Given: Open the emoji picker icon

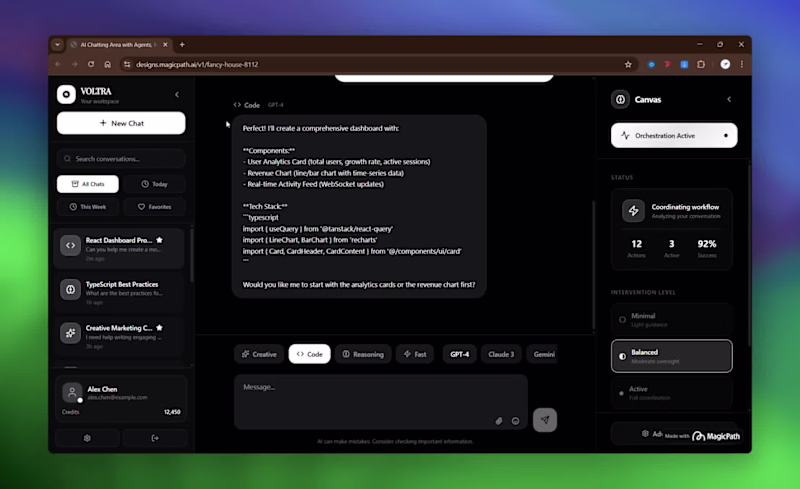Looking at the screenshot, I should pyautogui.click(x=515, y=421).
